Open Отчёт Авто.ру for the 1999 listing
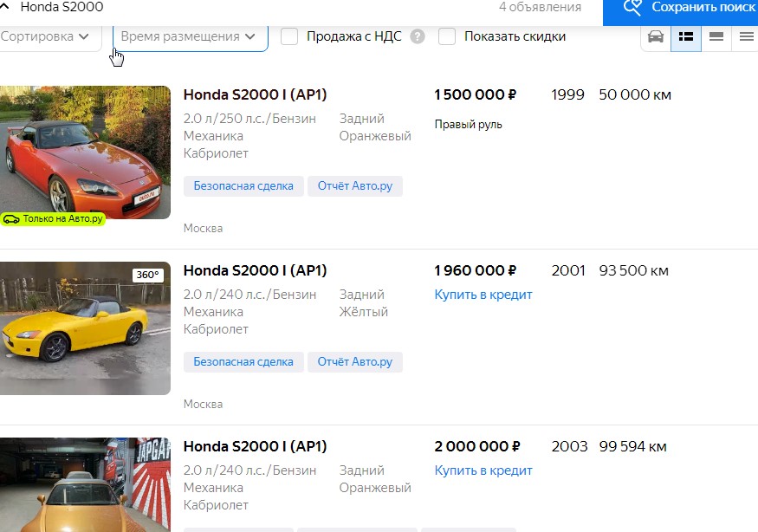The image size is (758, 532). click(355, 186)
